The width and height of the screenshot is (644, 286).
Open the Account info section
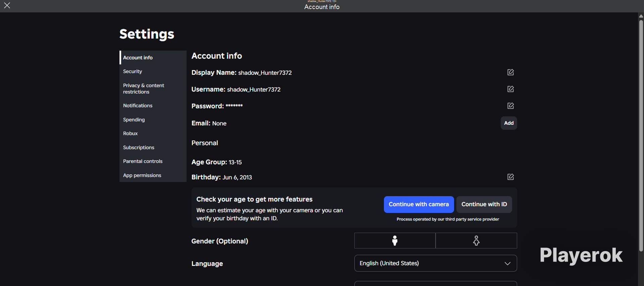(153, 58)
